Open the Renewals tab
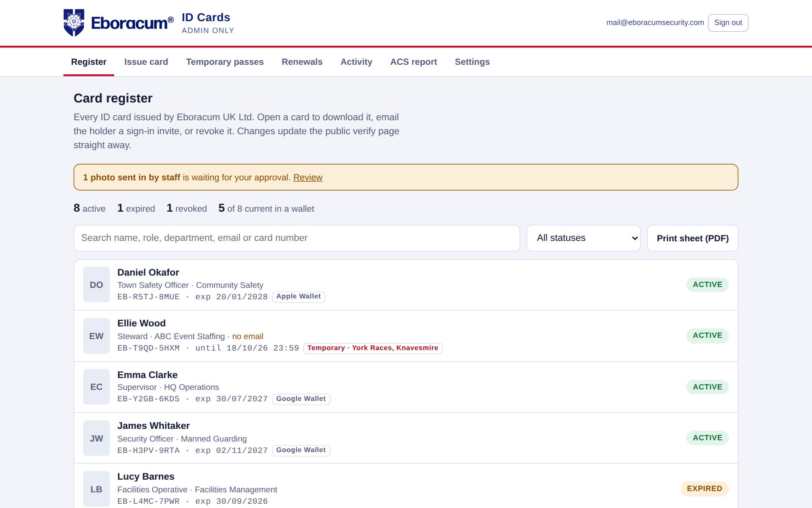Screen dimensions: 812x508 pyautogui.click(x=302, y=62)
